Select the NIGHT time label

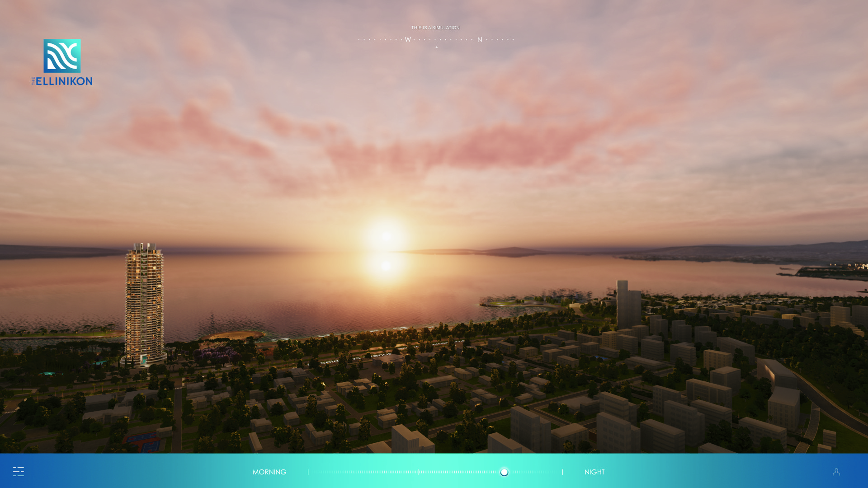point(594,472)
